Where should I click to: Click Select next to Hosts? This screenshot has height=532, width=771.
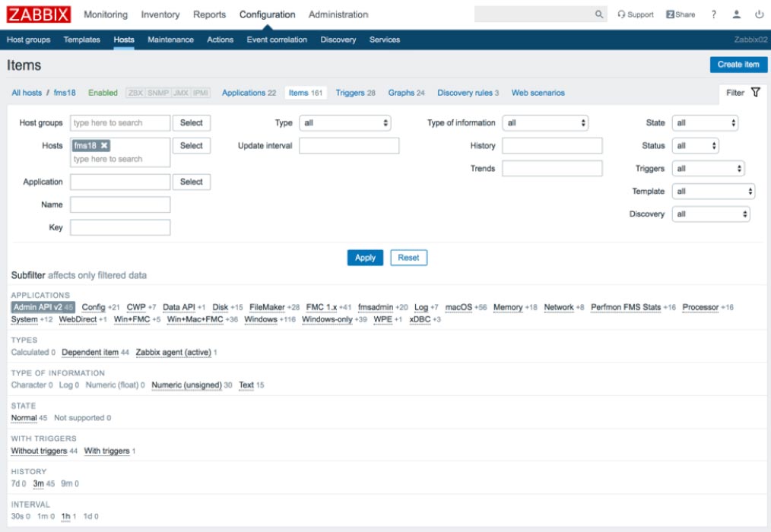[192, 145]
